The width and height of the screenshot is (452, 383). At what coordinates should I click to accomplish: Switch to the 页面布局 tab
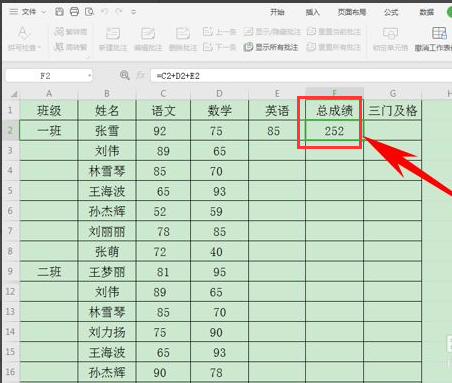click(352, 12)
